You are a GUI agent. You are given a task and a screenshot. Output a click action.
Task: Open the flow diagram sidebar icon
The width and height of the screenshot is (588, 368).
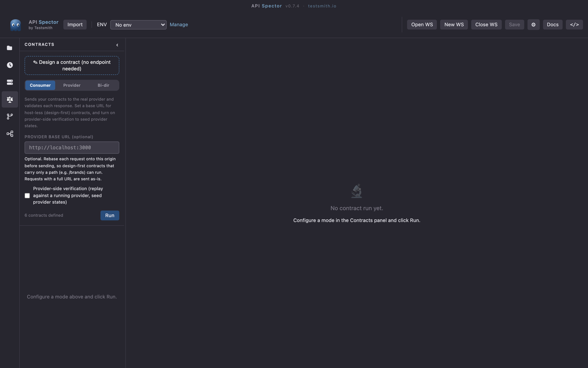10,134
